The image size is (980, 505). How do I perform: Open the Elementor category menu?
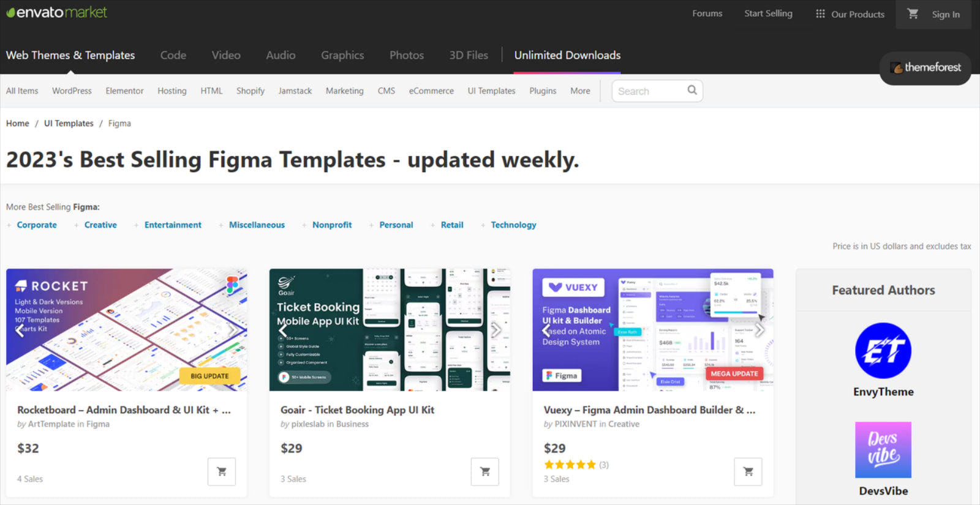point(124,91)
